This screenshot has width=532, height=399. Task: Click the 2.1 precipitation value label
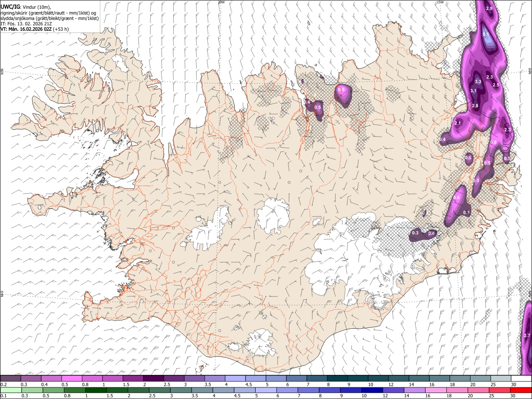[458, 123]
